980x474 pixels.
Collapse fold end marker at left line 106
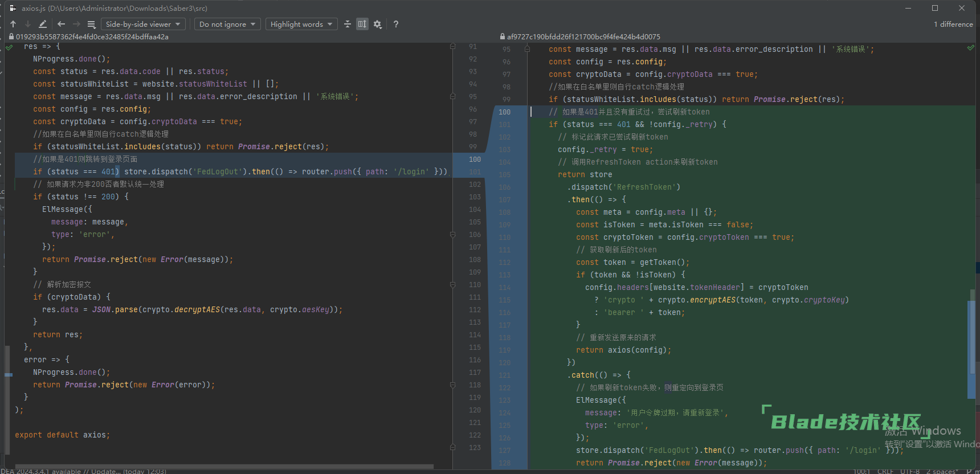453,234
